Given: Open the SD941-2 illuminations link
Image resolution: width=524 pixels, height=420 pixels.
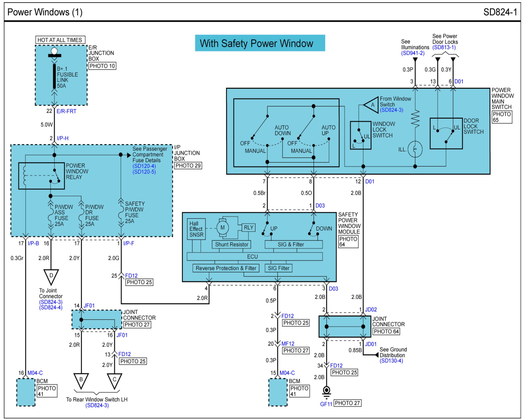Looking at the screenshot, I should point(413,53).
